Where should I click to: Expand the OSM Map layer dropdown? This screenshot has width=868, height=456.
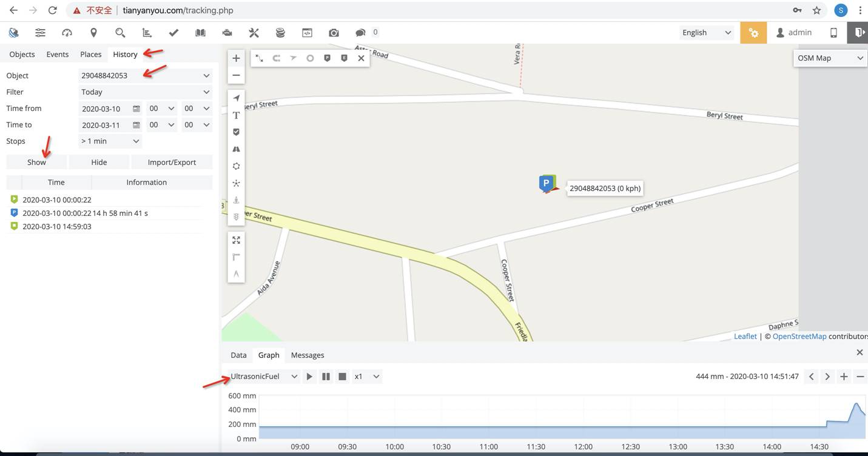click(830, 58)
